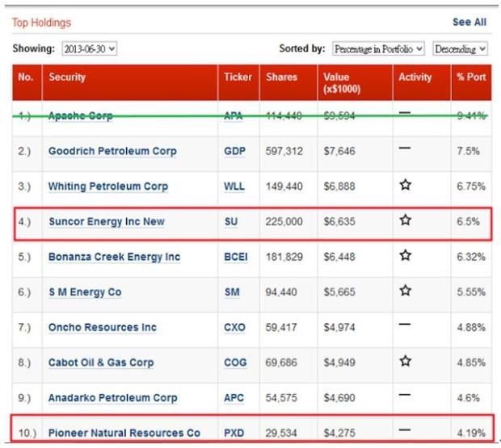Open the Suncor Energy Inc New link
This screenshot has width=501, height=448.
(x=107, y=221)
